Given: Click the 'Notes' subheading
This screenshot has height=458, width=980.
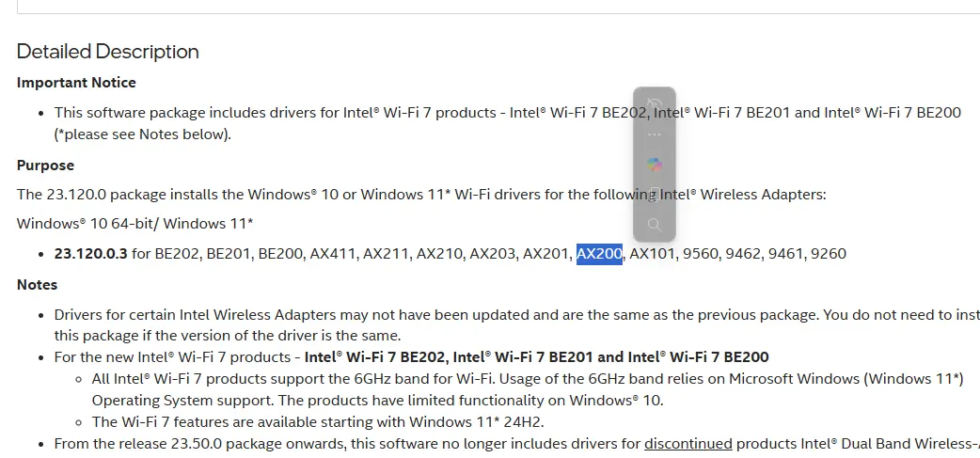Looking at the screenshot, I should 37,284.
